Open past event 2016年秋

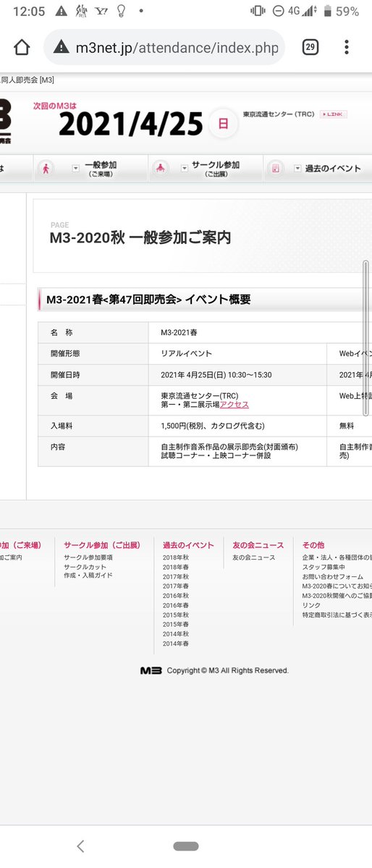tap(175, 596)
